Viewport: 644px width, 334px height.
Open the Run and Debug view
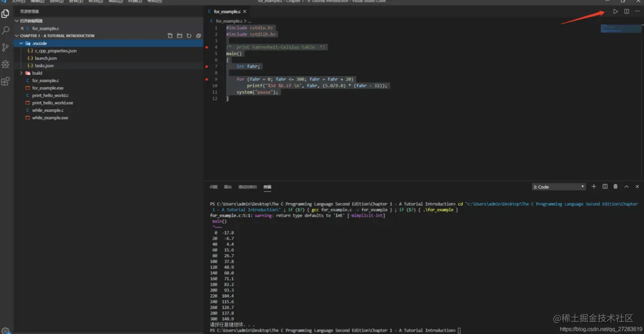6,64
